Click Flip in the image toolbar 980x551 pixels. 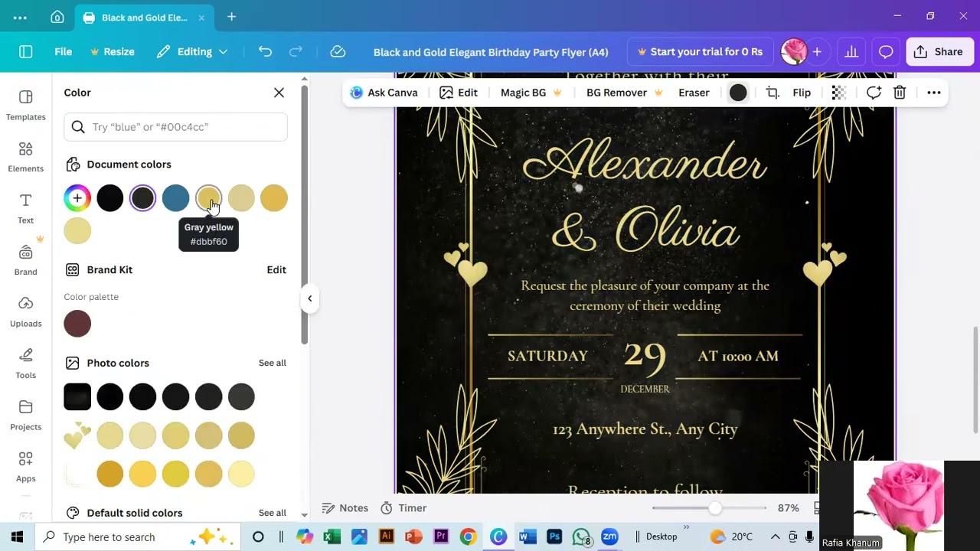coord(802,93)
